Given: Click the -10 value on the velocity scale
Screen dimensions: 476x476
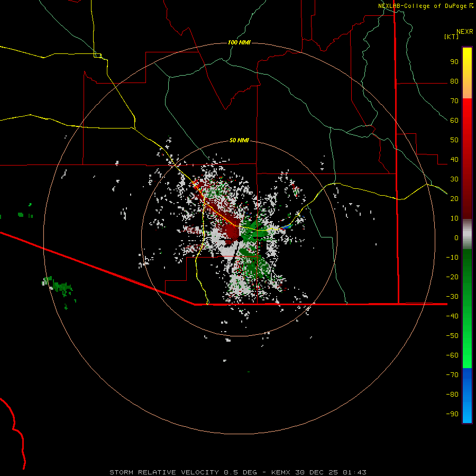Looking at the screenshot, I should 452,258.
